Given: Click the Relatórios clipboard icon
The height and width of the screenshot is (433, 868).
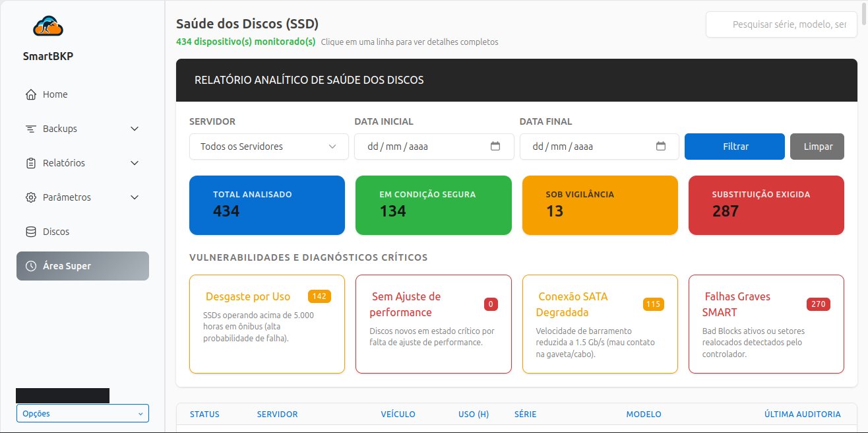Looking at the screenshot, I should 30,163.
